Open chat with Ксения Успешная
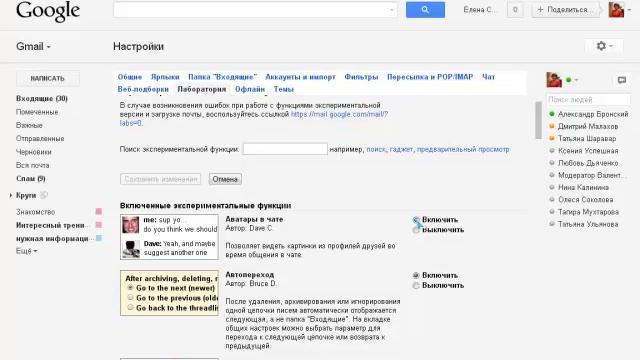Viewport: 640px width, 360px height. [588, 151]
